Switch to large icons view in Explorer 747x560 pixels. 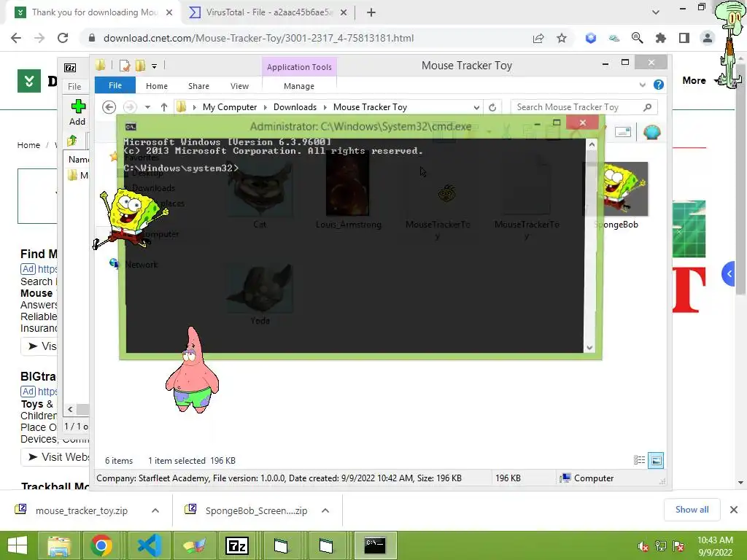[656, 460]
